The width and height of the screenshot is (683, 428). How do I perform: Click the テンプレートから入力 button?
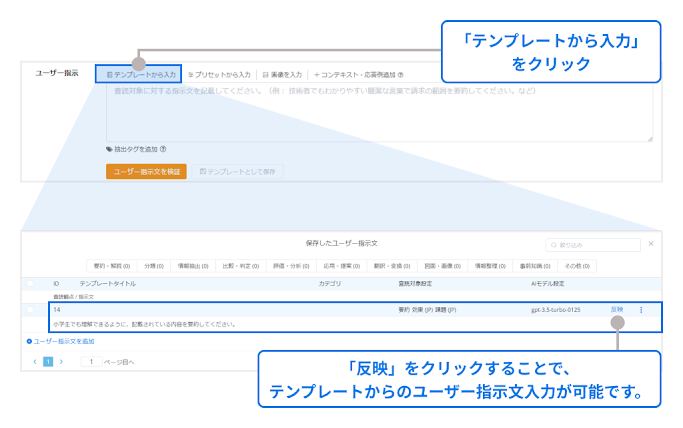click(x=140, y=74)
